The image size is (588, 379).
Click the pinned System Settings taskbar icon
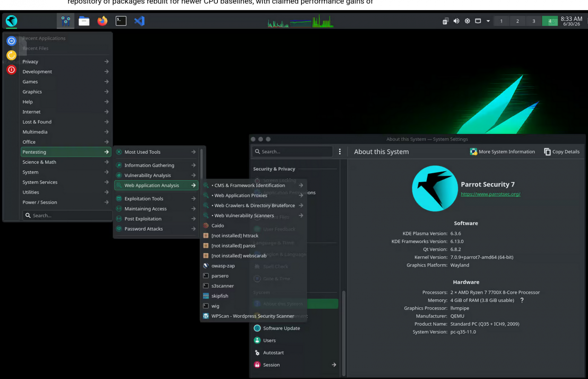66,21
